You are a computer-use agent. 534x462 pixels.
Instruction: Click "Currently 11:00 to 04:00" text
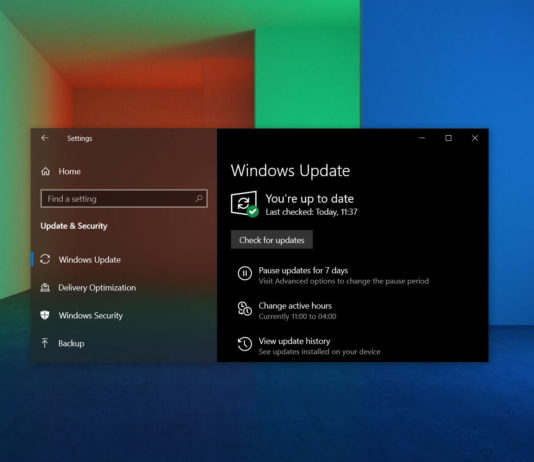tap(297, 316)
